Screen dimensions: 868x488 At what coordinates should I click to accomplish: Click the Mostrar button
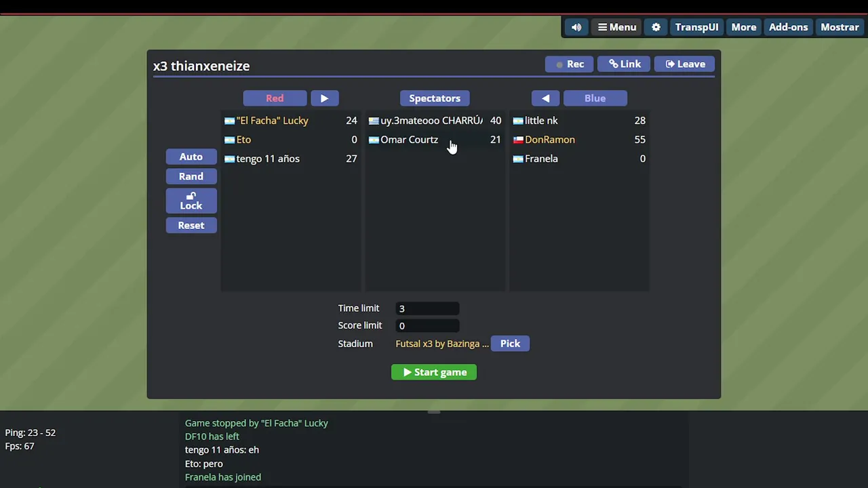pyautogui.click(x=840, y=27)
